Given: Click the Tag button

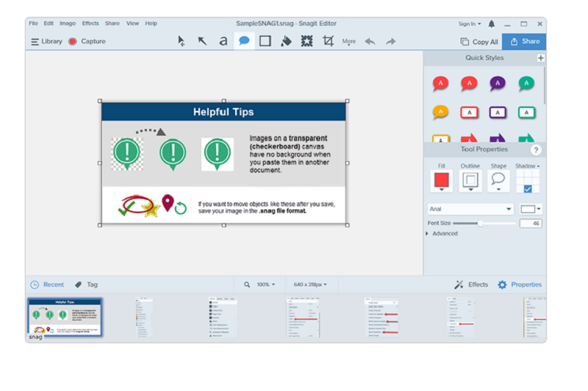Looking at the screenshot, I should click(x=86, y=284).
